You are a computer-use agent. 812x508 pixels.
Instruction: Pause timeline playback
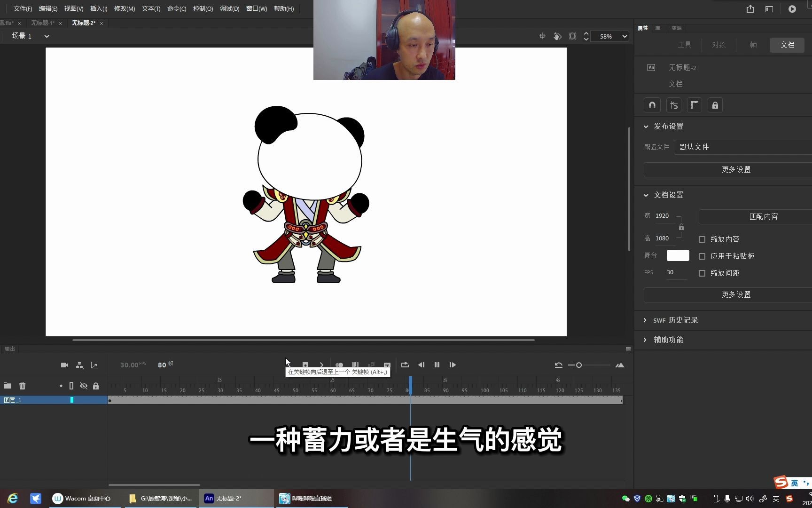[437, 365]
